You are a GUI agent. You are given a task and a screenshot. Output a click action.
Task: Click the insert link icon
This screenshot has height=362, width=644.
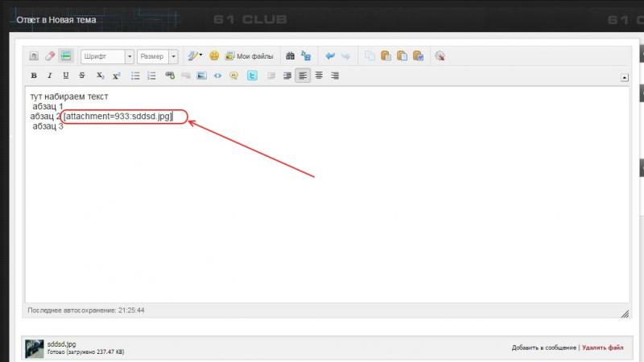[x=169, y=76]
